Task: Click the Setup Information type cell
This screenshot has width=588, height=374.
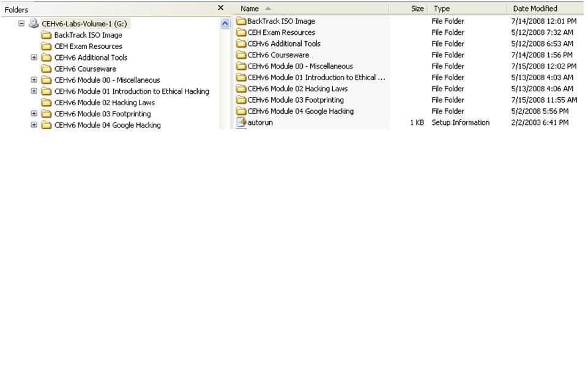Action: [x=461, y=122]
